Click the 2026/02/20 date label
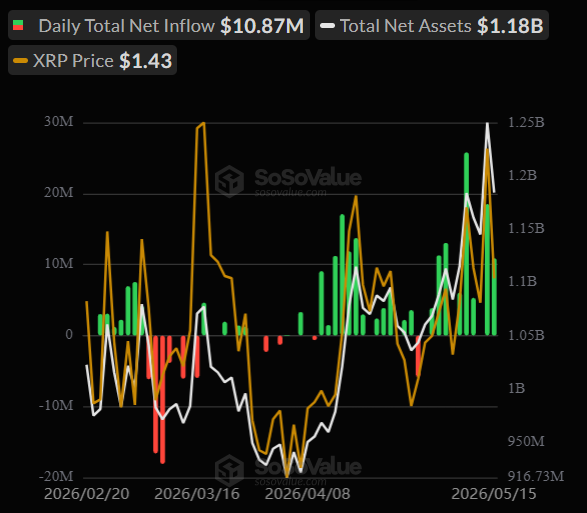The height and width of the screenshot is (513, 587). pyautogui.click(x=86, y=494)
